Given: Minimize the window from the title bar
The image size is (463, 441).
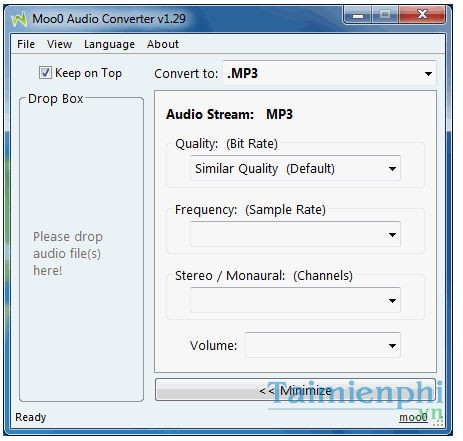Looking at the screenshot, I should pyautogui.click(x=358, y=15).
